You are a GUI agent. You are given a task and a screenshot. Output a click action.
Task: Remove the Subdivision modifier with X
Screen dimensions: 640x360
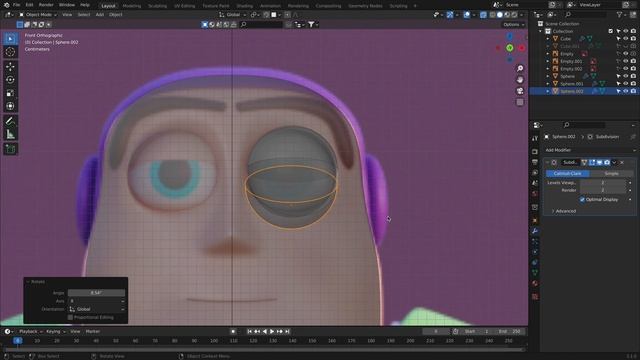[622, 162]
